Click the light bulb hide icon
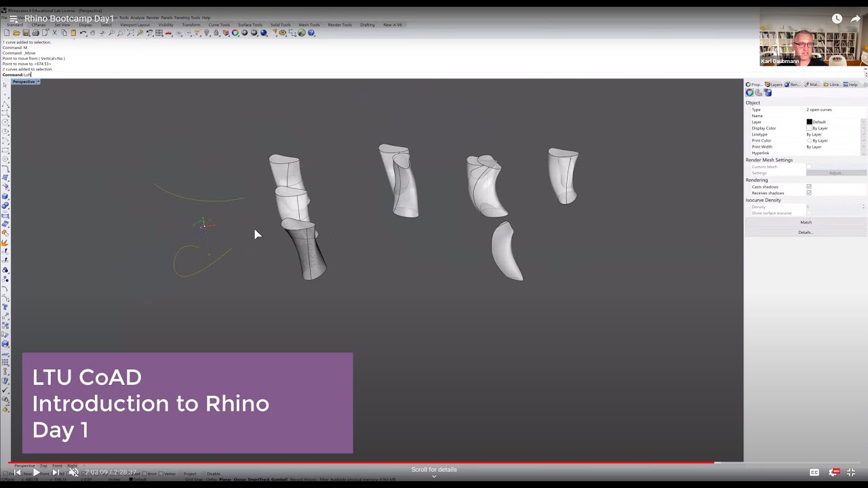This screenshot has height=488, width=868. (x=207, y=33)
